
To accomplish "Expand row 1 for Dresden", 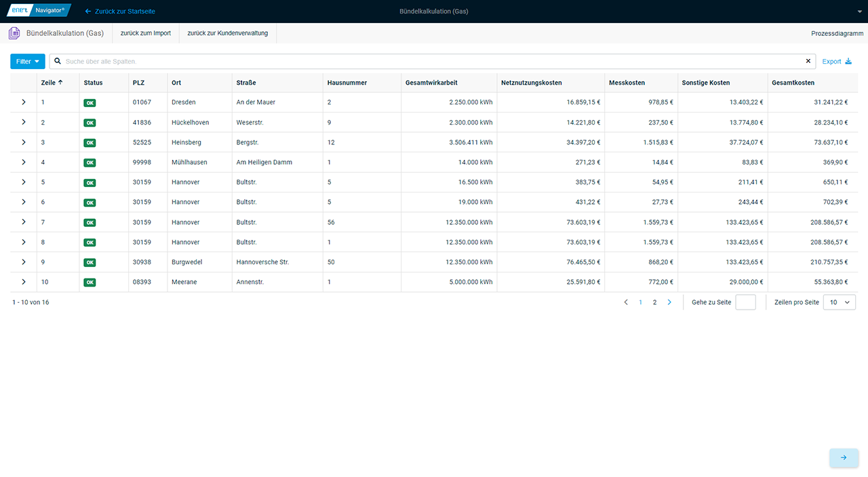I will tap(24, 102).
